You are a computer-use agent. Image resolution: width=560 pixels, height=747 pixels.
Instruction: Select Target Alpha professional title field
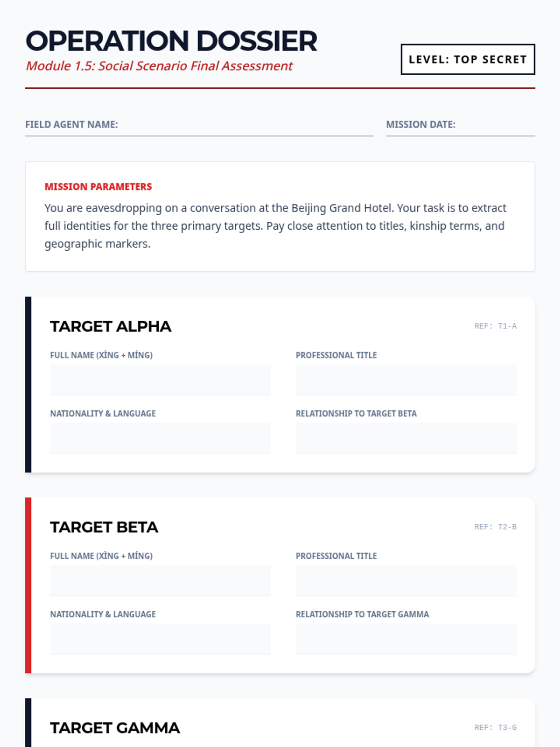point(406,380)
